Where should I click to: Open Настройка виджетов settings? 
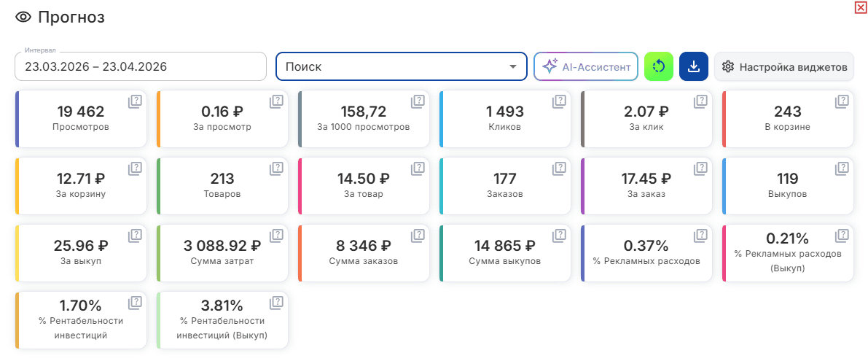click(784, 67)
